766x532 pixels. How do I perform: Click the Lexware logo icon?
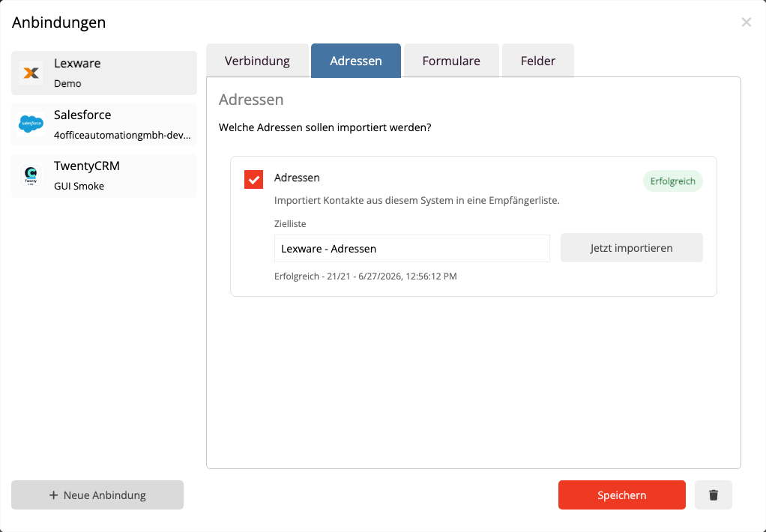tap(31, 73)
